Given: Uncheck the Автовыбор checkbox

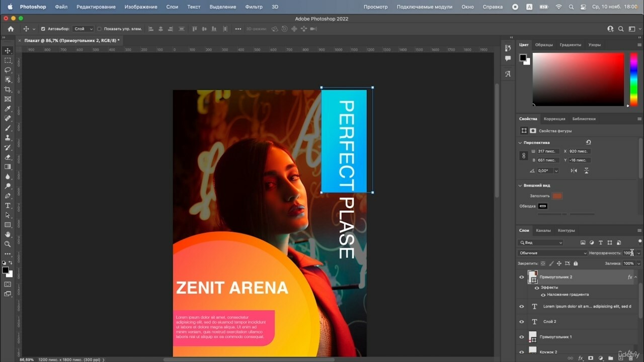Looking at the screenshot, I should [x=43, y=29].
